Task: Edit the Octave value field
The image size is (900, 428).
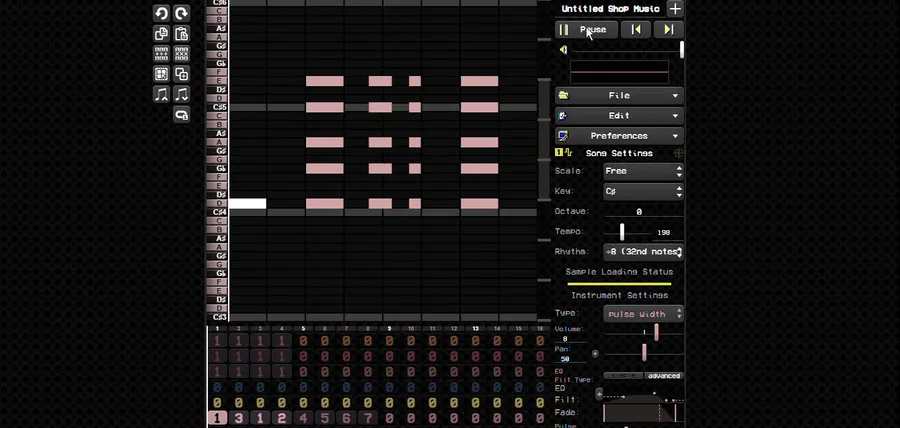Action: tap(643, 212)
